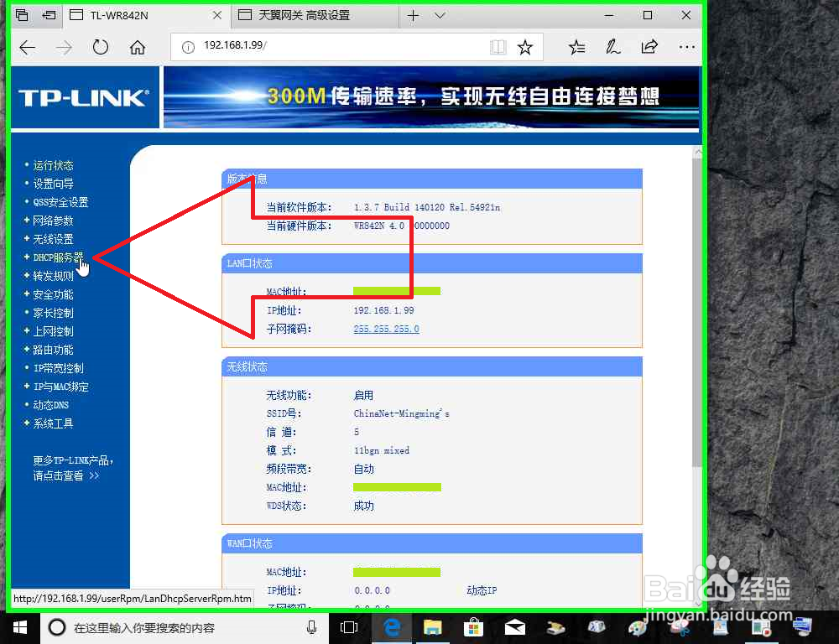Open the browser home page
This screenshot has width=839, height=644.
pos(138,48)
